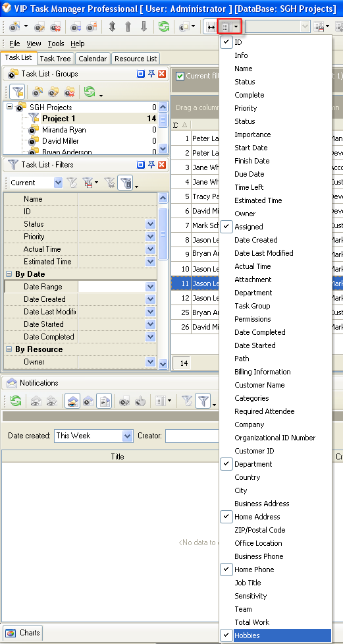Select Miranda Ryan in the groups tree

[x=64, y=130]
